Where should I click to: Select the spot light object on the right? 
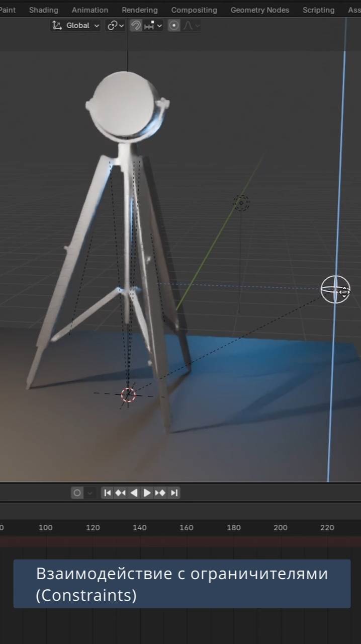(335, 289)
